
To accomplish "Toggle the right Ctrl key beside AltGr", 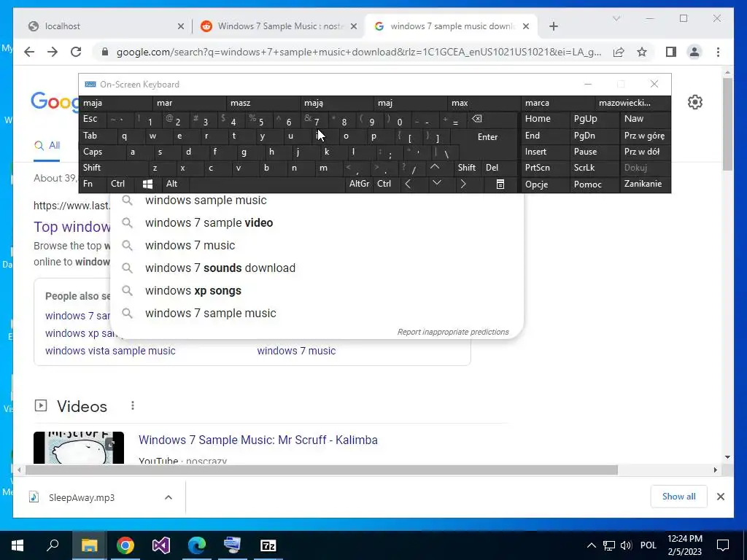I will [386, 184].
